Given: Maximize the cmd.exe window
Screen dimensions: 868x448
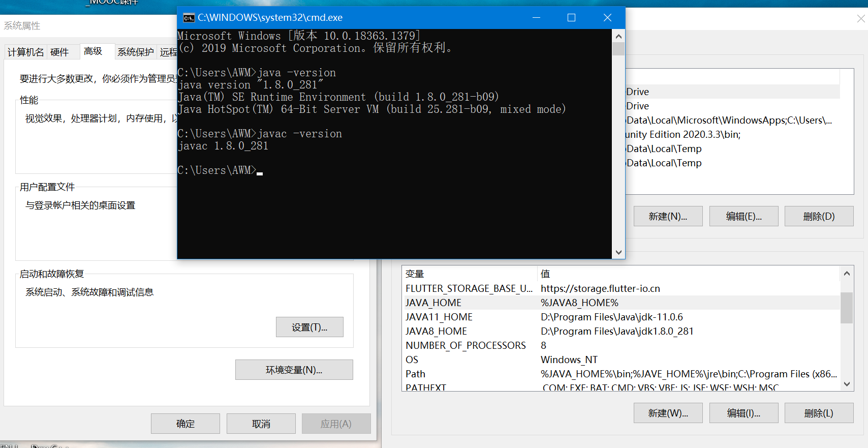Looking at the screenshot, I should [x=571, y=18].
